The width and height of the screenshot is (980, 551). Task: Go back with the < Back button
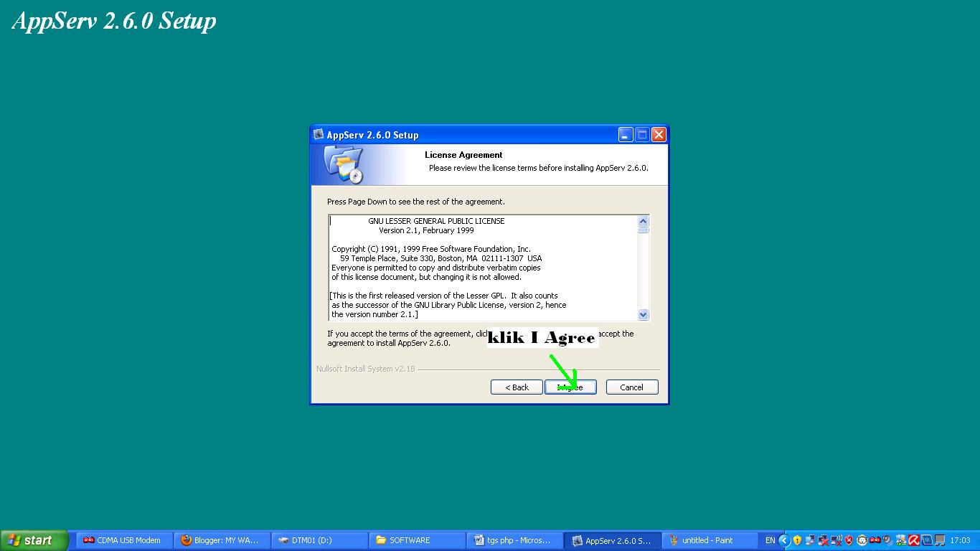coord(517,387)
